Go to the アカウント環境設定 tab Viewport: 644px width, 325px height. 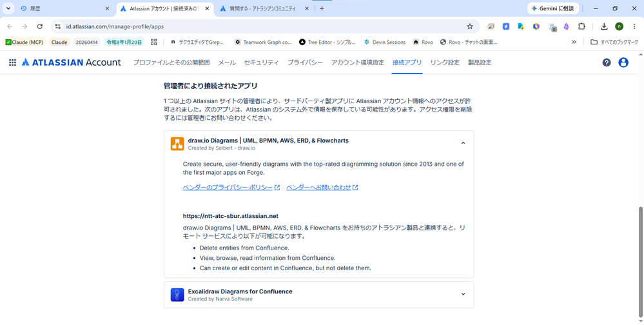coord(358,63)
